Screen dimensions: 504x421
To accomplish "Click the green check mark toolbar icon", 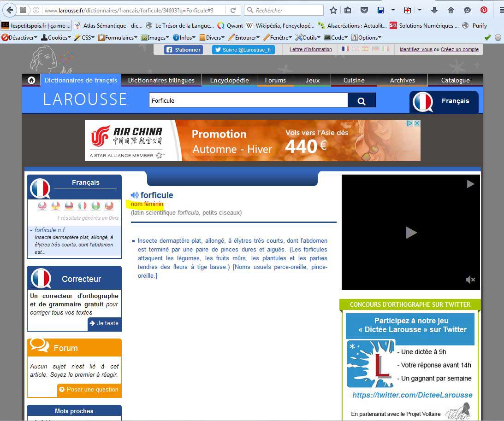I will click(487, 38).
